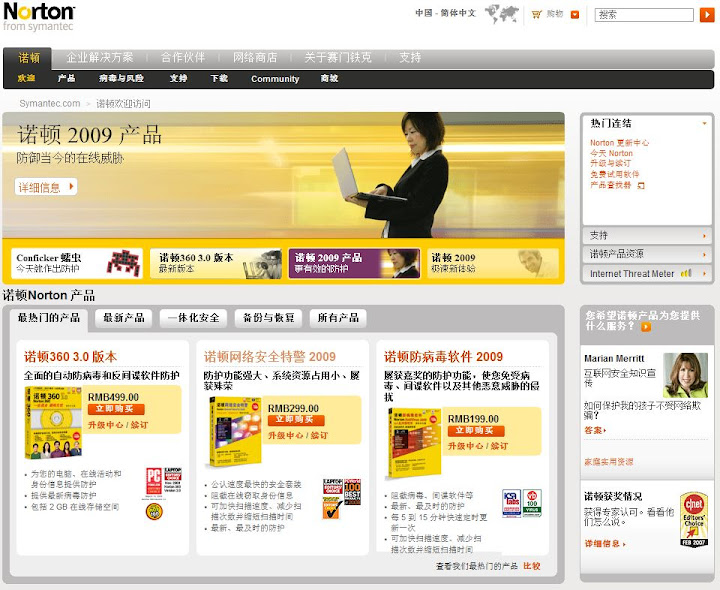Click the 比较 compare link
Viewport: 720px width, 590px height.
pos(532,566)
